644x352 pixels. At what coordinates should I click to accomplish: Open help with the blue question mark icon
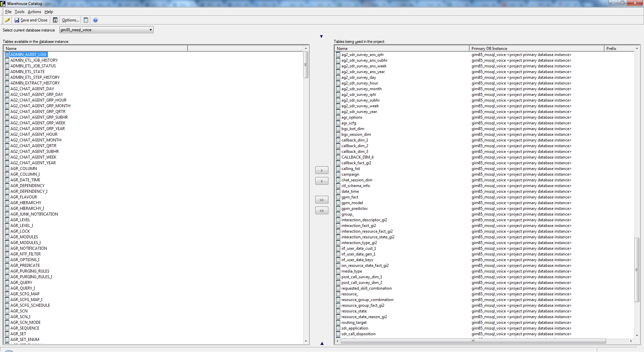(x=95, y=20)
